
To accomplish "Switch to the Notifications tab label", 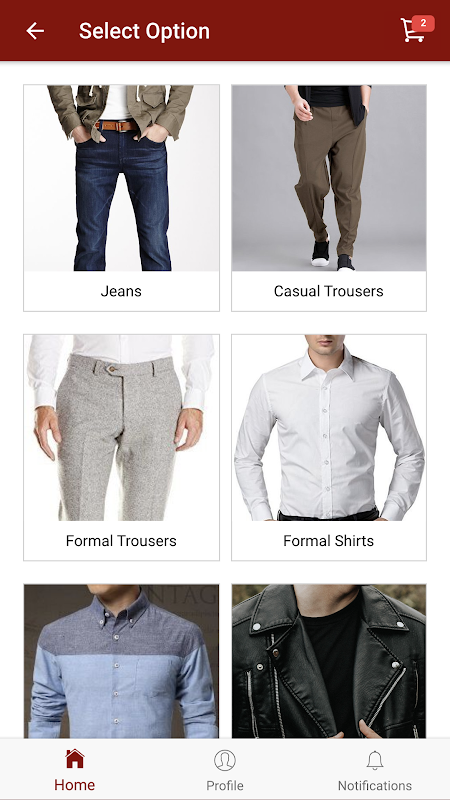I will [375, 785].
